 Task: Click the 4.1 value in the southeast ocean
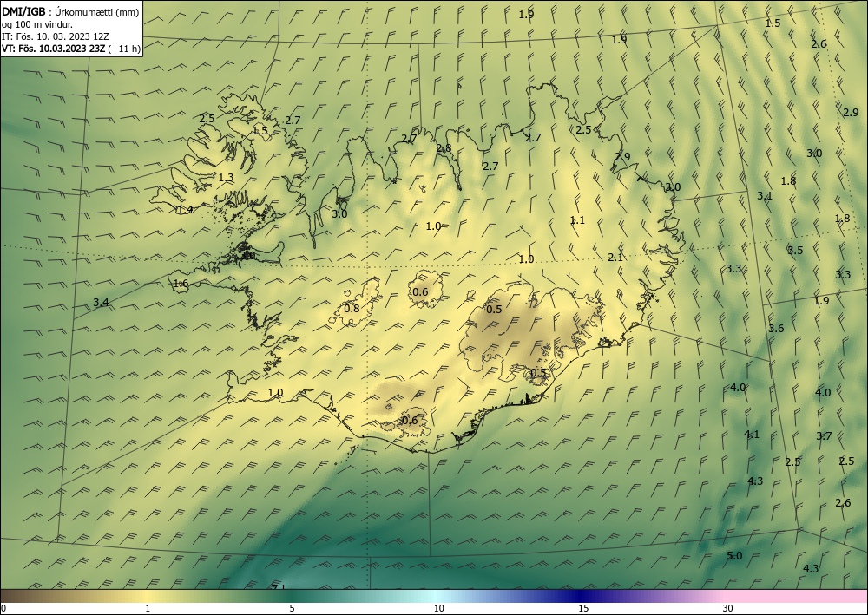pos(752,435)
